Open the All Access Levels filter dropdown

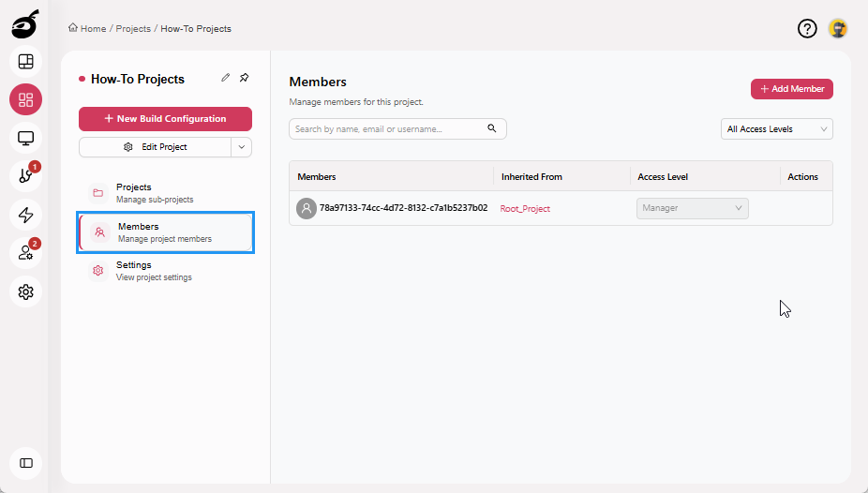coord(777,129)
